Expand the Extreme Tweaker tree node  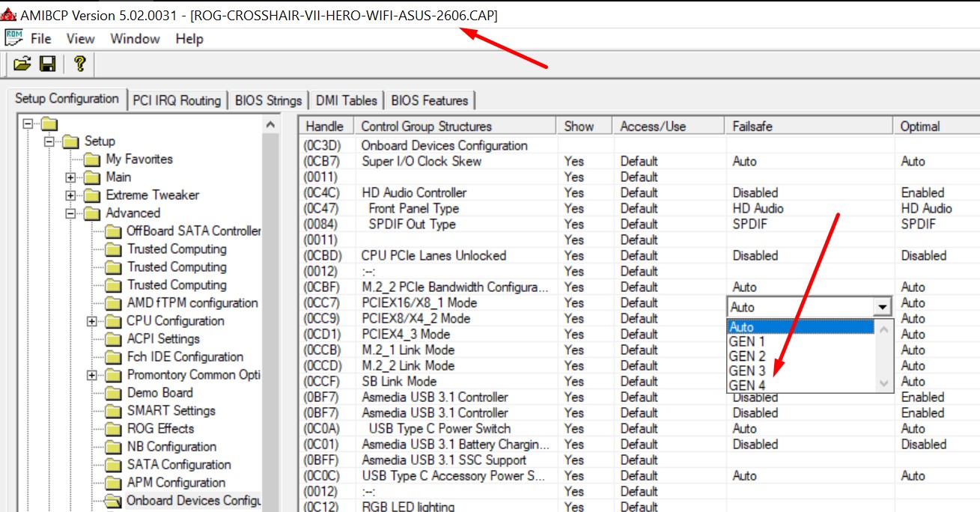click(x=71, y=195)
